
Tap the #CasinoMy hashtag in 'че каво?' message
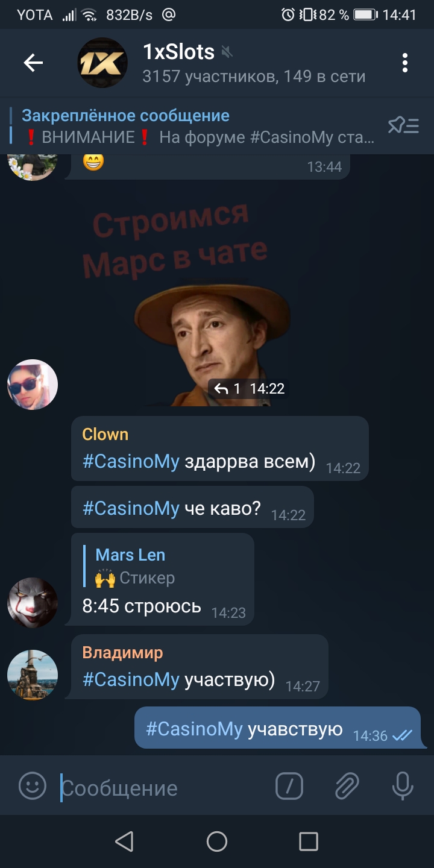coord(131,508)
